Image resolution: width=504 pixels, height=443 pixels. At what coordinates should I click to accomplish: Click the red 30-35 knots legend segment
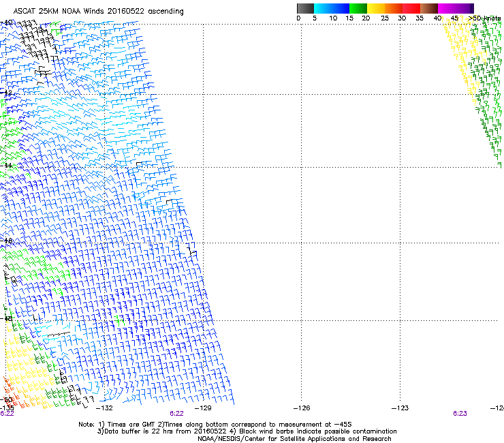(x=411, y=8)
